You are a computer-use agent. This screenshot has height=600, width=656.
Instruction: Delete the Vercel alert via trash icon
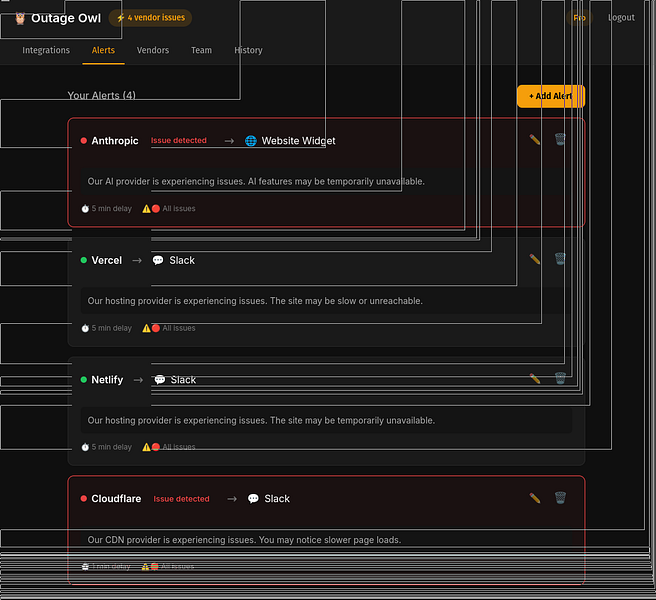(560, 259)
